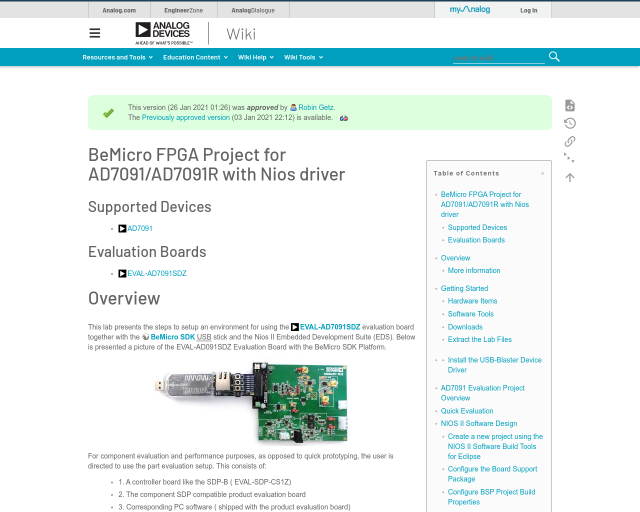Click the wiki search input field
Image resolution: width=640 pixels, height=512 pixels.
pos(498,58)
